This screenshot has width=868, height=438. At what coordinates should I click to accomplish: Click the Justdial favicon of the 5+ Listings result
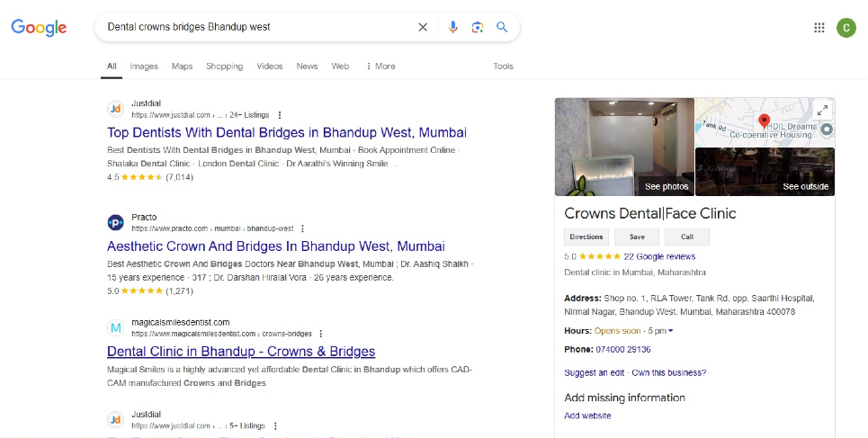point(115,420)
